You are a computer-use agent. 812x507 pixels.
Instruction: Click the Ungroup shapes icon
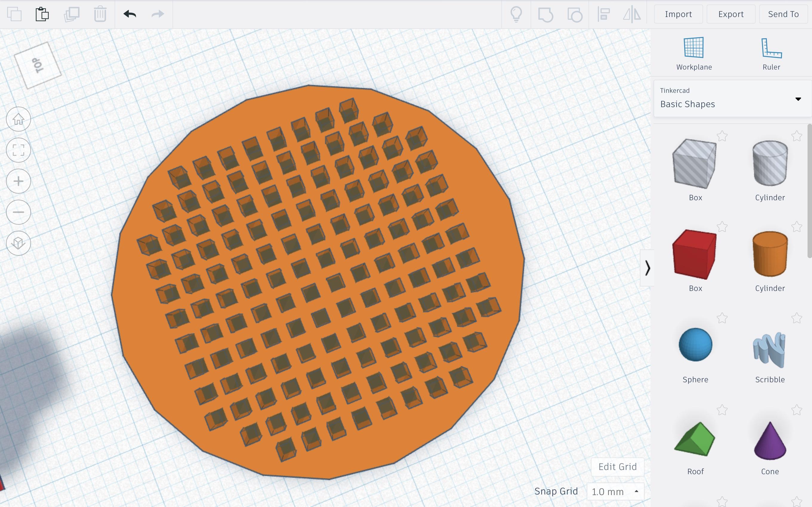point(575,14)
